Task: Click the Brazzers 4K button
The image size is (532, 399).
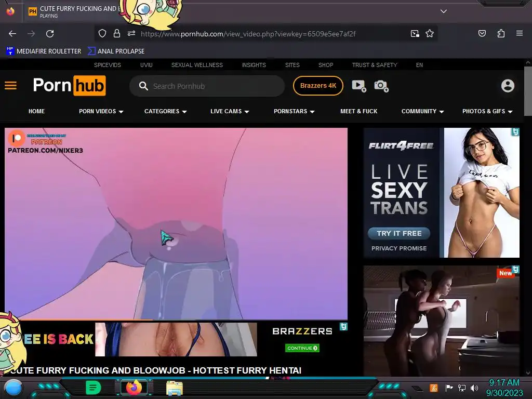Action: coord(318,86)
